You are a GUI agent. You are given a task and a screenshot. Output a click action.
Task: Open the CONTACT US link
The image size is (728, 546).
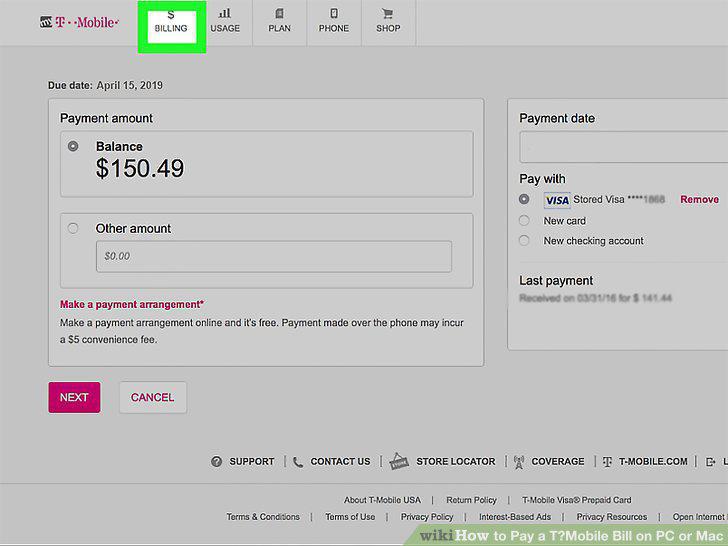coord(340,462)
